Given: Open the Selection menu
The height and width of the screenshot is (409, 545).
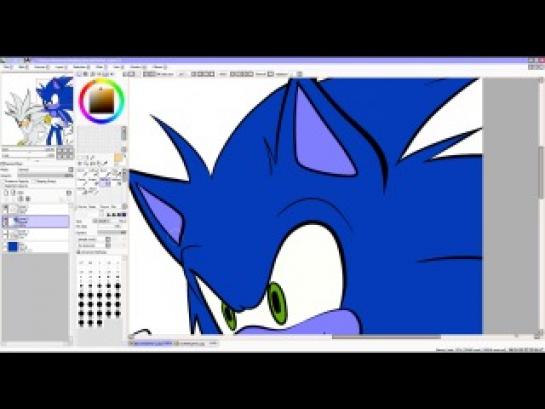Looking at the screenshot, I should (81, 67).
